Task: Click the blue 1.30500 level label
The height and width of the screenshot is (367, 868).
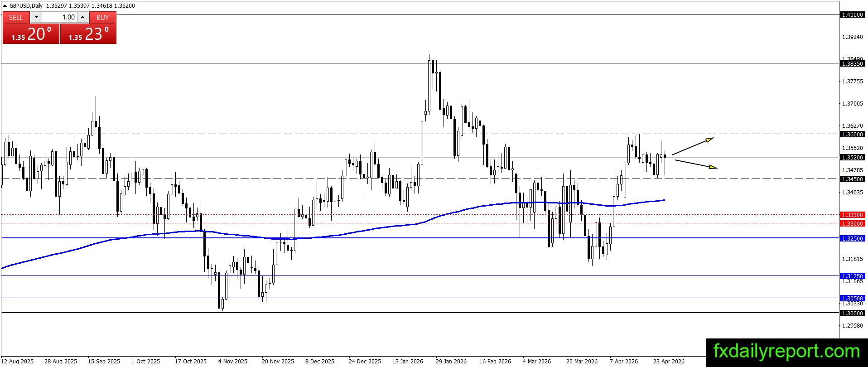Action: tap(852, 298)
